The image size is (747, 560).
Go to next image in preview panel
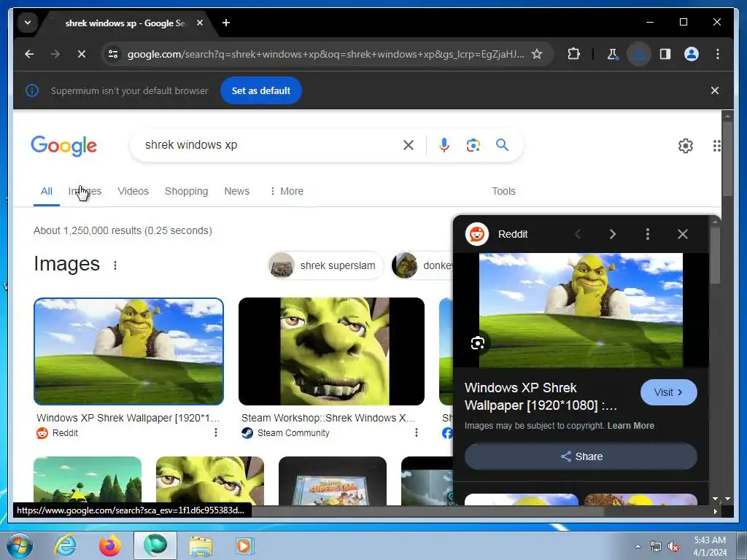click(x=613, y=234)
